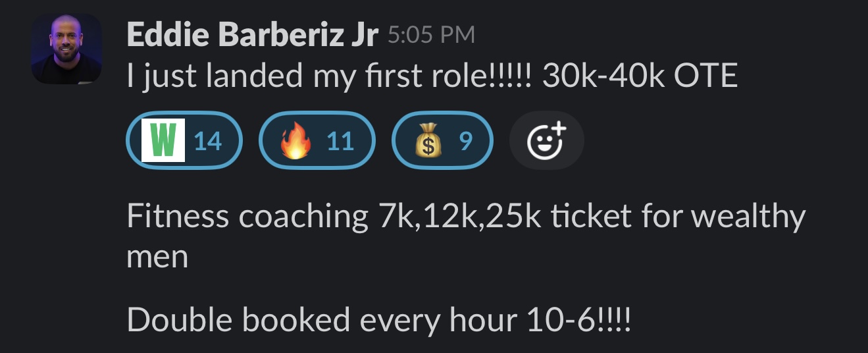Click the flame emoji icon
The width and height of the screenshot is (868, 353).
click(x=295, y=141)
